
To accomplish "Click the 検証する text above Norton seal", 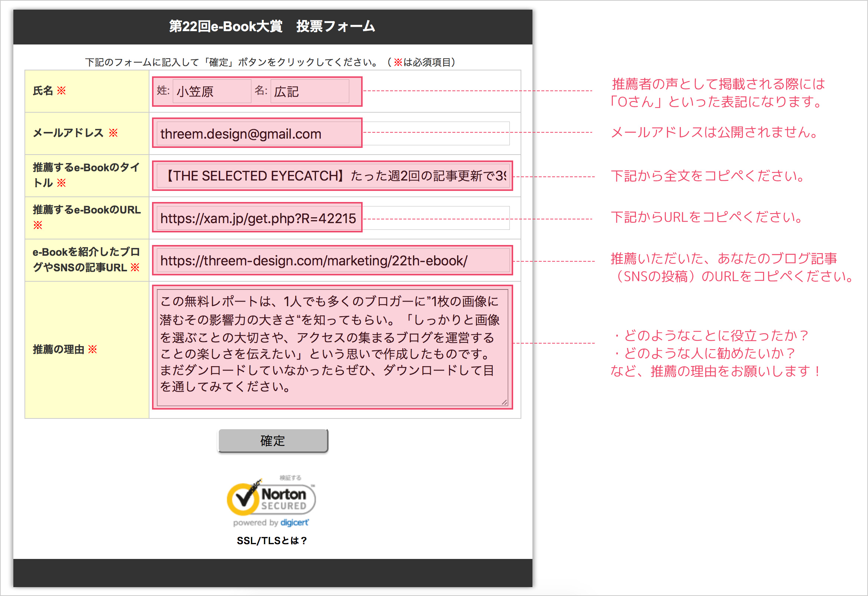I will tap(290, 478).
